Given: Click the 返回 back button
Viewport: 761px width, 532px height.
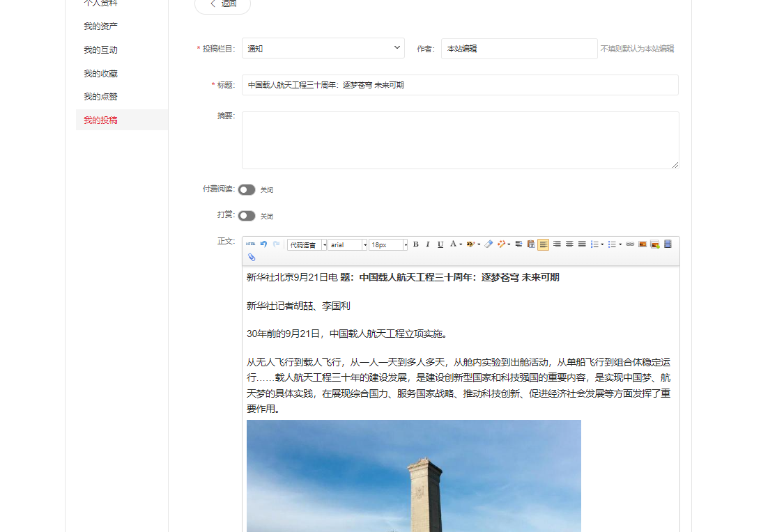Looking at the screenshot, I should (x=223, y=4).
